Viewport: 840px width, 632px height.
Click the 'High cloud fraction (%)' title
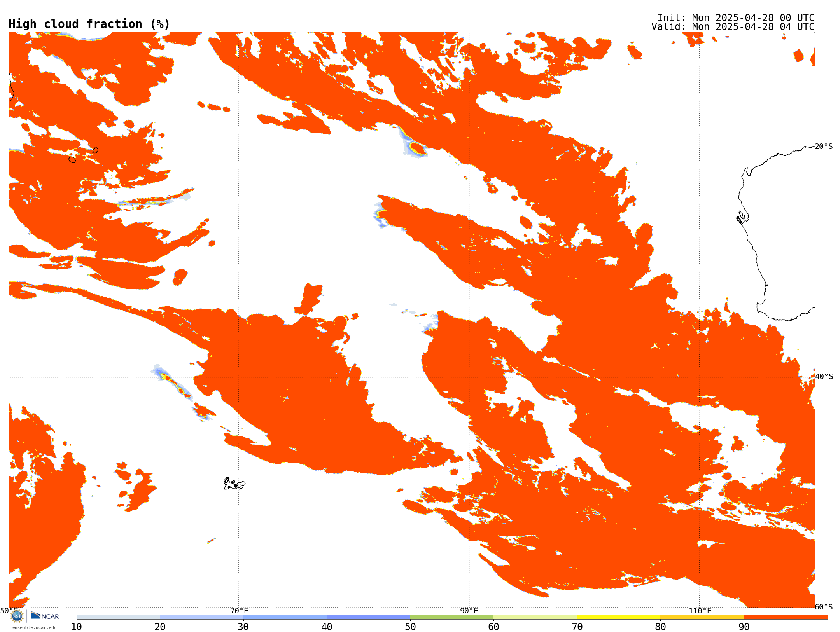click(x=89, y=24)
